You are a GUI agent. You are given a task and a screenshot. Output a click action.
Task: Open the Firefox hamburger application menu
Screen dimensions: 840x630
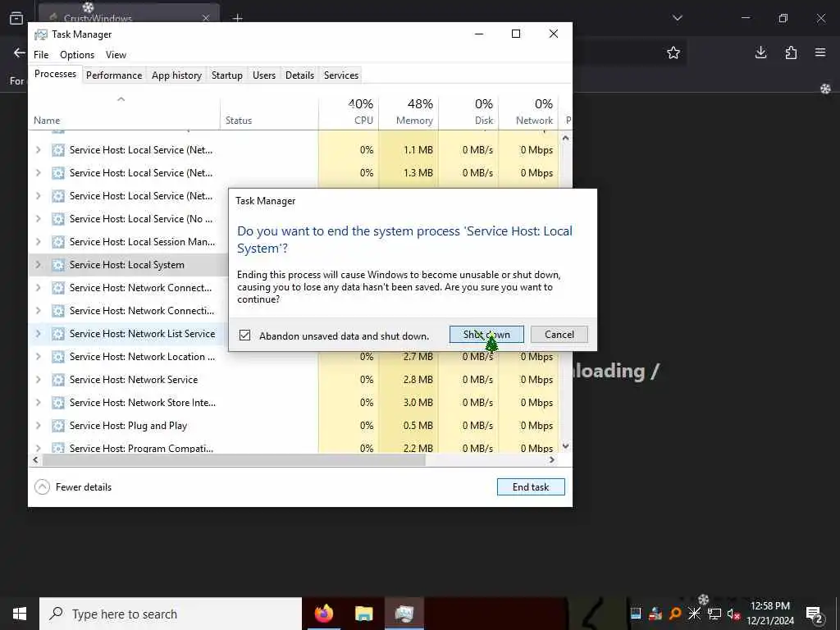(820, 52)
